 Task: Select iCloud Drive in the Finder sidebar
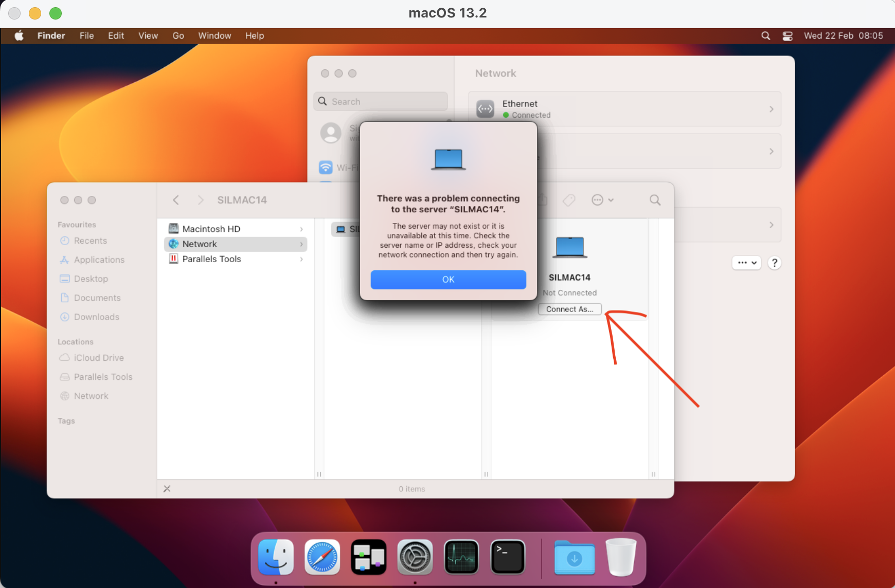(x=99, y=358)
